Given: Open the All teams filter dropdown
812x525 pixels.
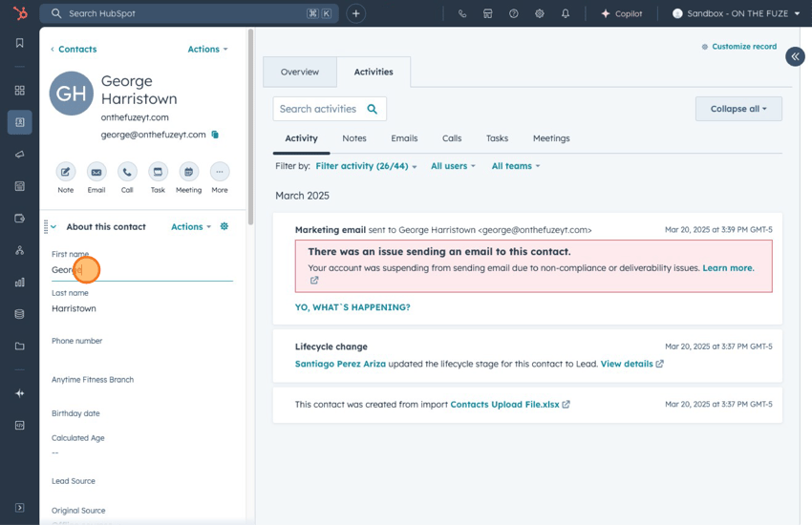Looking at the screenshot, I should [x=516, y=166].
